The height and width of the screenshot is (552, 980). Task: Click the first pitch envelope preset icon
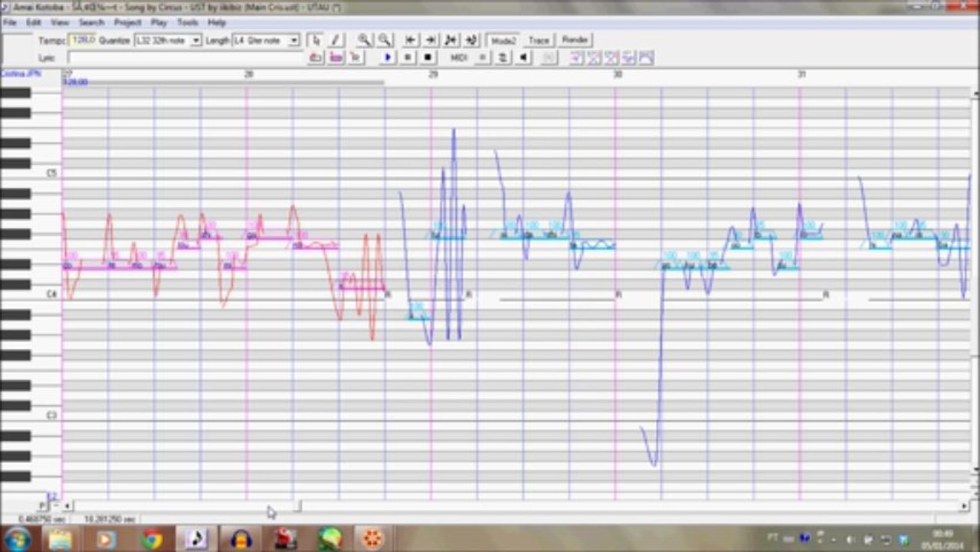click(x=576, y=58)
